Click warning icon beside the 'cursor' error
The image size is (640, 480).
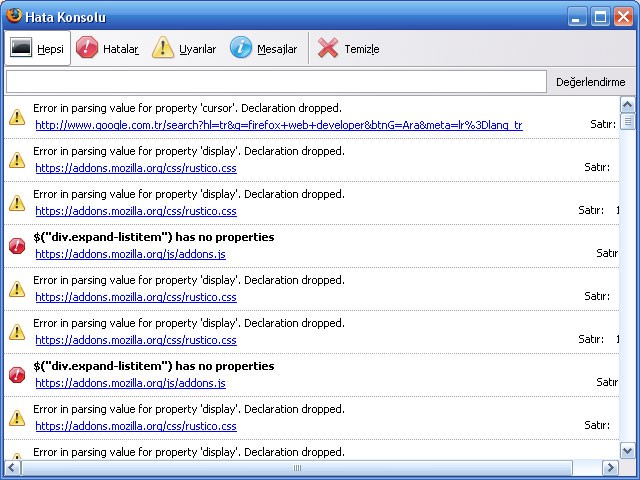tap(17, 117)
